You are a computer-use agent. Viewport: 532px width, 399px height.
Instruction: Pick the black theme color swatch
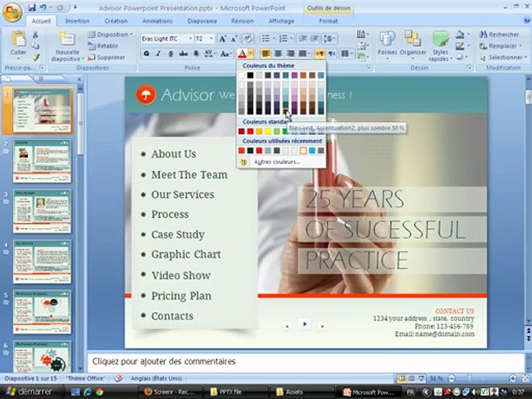[x=250, y=75]
